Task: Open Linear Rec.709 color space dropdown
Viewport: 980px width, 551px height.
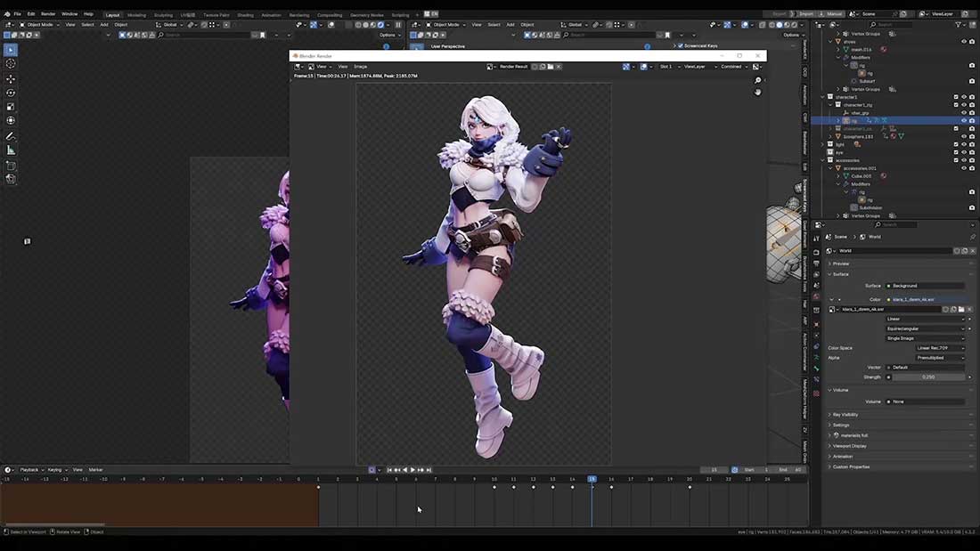Action: pyautogui.click(x=940, y=348)
